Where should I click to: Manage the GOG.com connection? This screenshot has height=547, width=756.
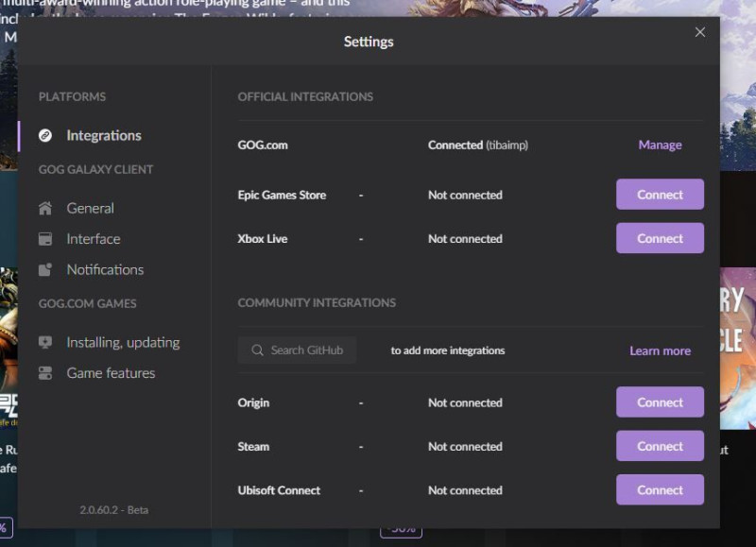(660, 145)
